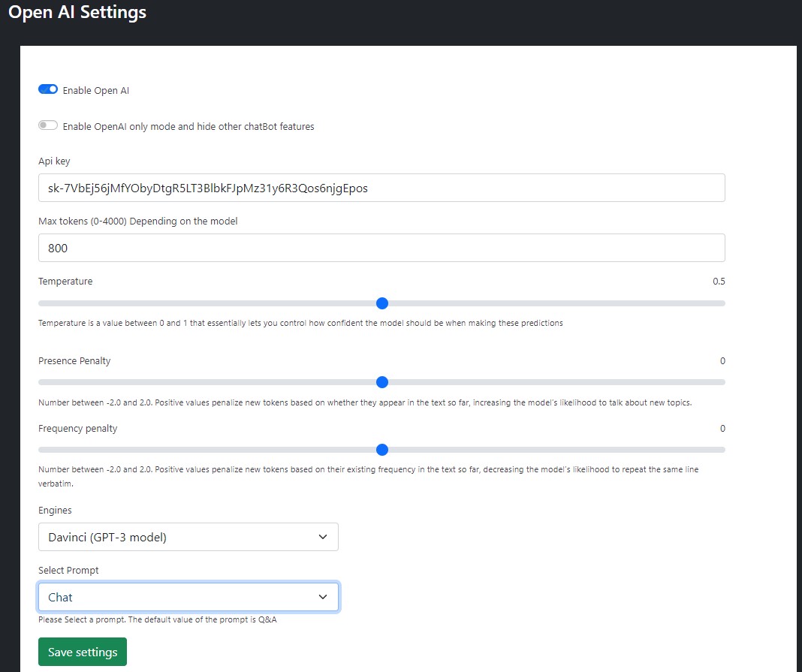Click the "Temperature" slider label

click(65, 282)
